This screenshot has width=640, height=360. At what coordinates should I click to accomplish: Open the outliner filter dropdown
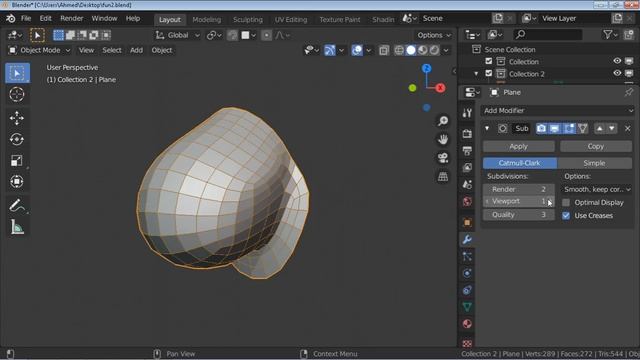pyautogui.click(x=610, y=35)
